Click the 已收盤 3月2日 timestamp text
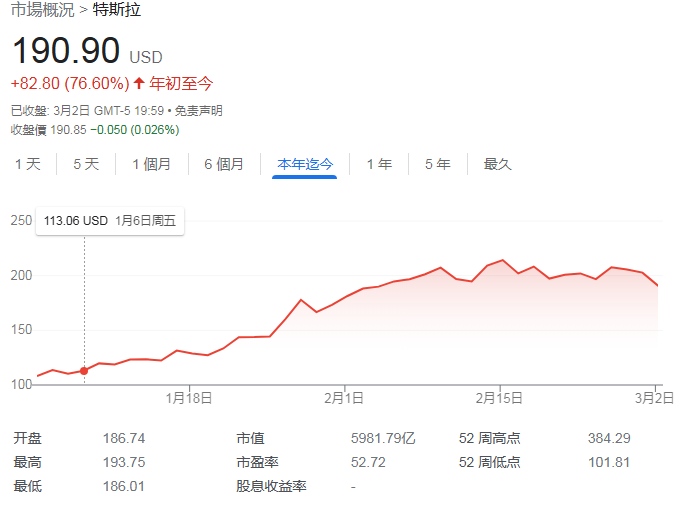 tap(87, 111)
